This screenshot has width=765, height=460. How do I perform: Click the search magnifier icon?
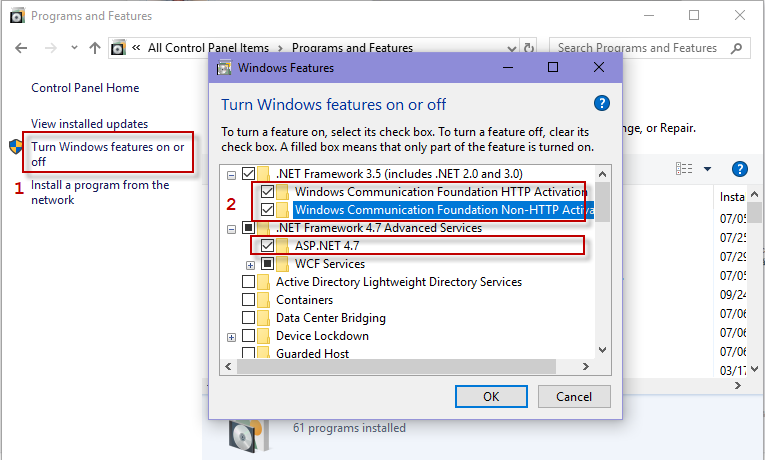[736, 48]
